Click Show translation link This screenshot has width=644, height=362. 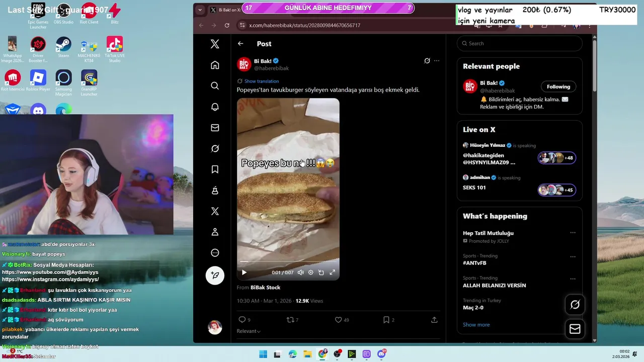(x=262, y=81)
